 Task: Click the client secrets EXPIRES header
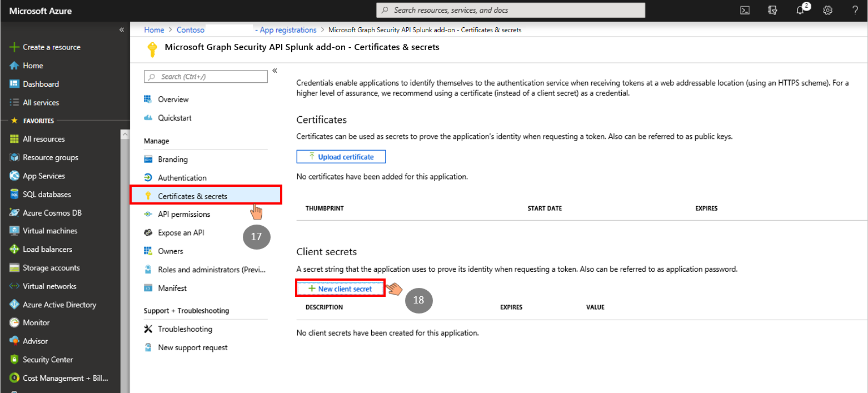click(x=511, y=307)
